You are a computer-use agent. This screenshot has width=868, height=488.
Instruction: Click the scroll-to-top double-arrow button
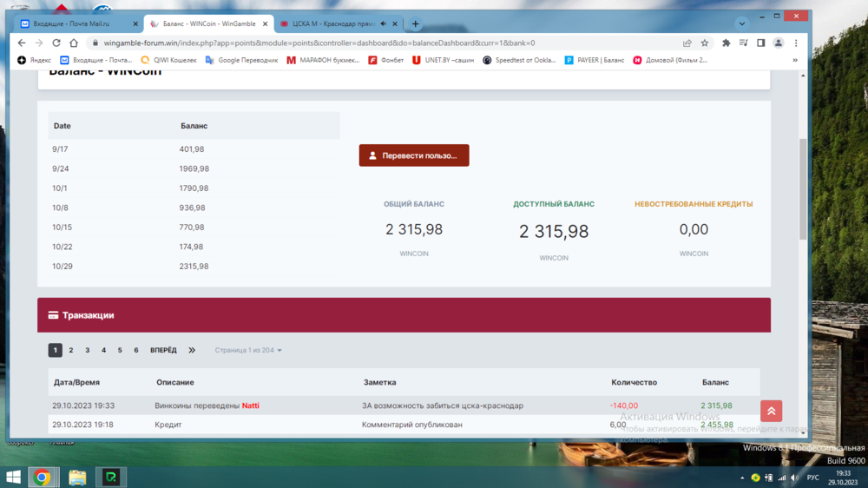pyautogui.click(x=771, y=411)
